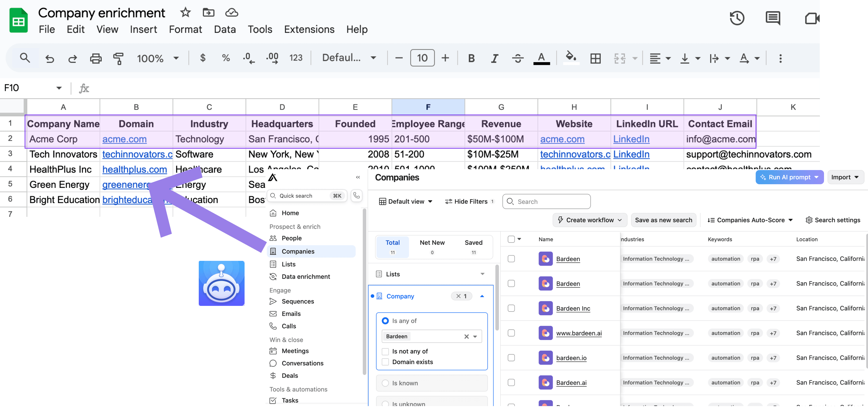Move document with folder icon

pos(208,12)
